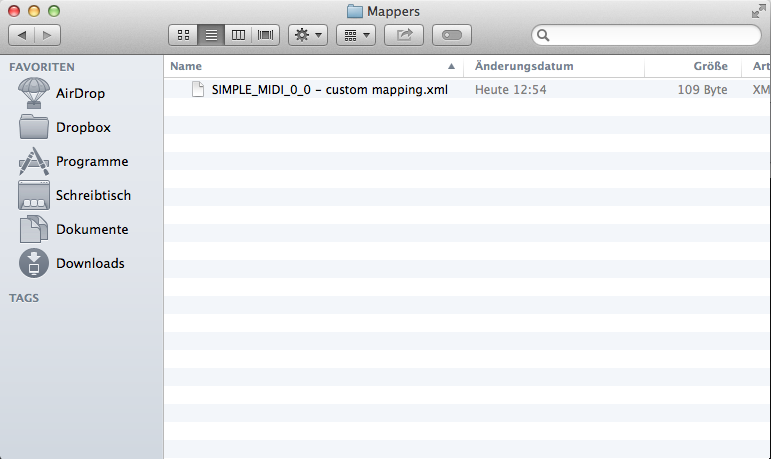This screenshot has width=771, height=459.
Task: Open Programme in the sidebar
Action: (73, 161)
